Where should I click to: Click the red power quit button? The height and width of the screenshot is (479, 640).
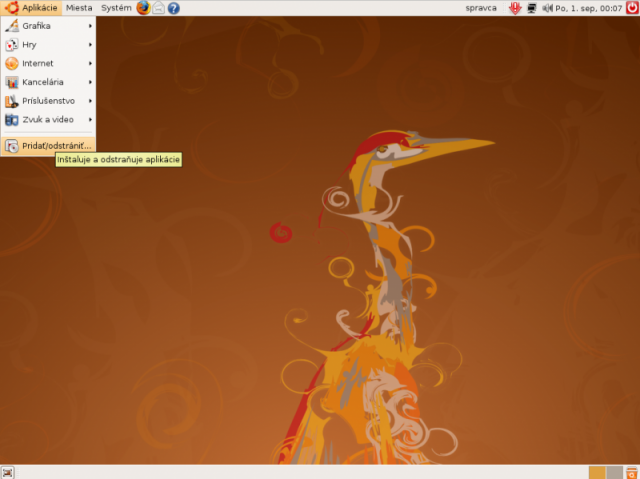point(632,8)
